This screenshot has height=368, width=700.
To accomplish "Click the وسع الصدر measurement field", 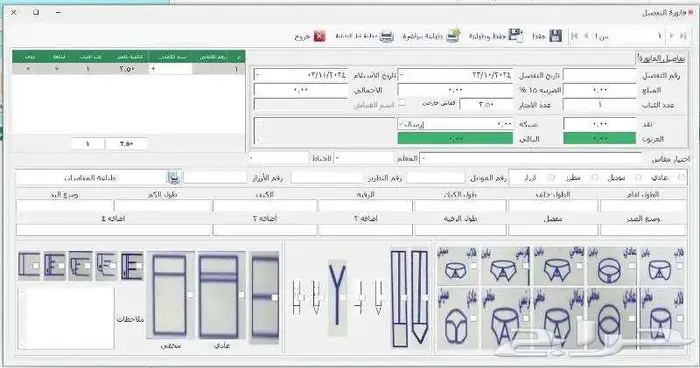I will pos(643,230).
